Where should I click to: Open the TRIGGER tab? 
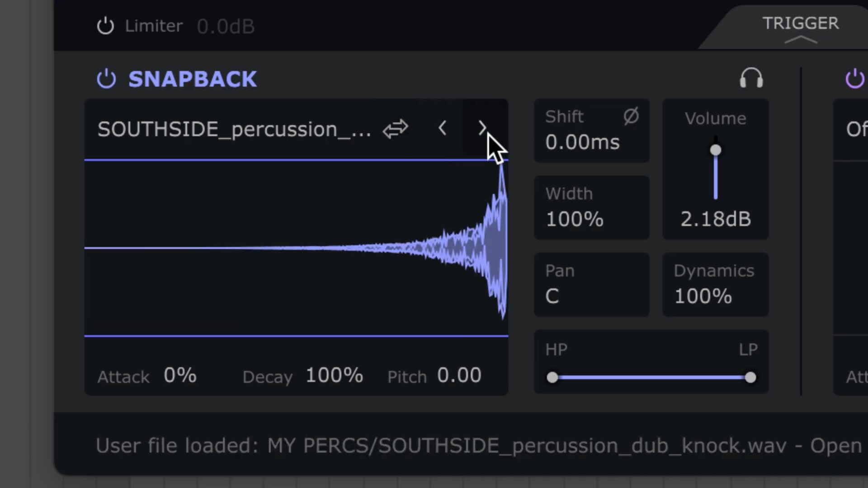click(x=800, y=23)
